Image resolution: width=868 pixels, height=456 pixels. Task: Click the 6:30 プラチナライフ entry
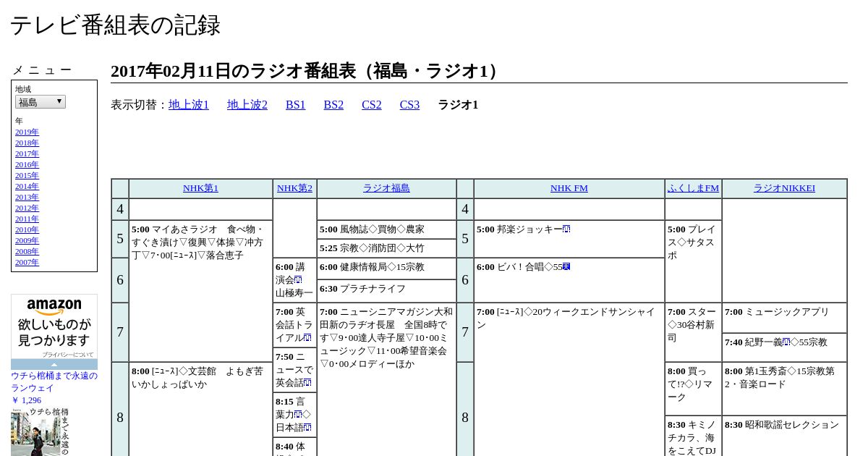[x=386, y=291]
